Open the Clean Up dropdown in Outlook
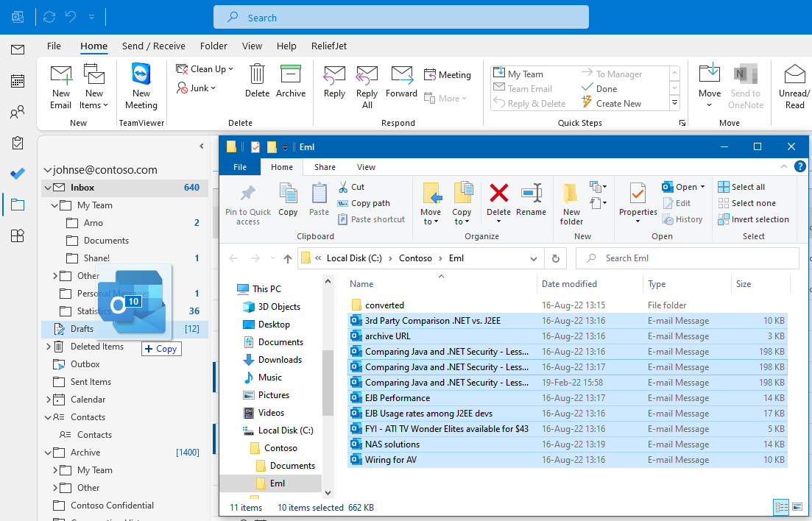 (205, 69)
